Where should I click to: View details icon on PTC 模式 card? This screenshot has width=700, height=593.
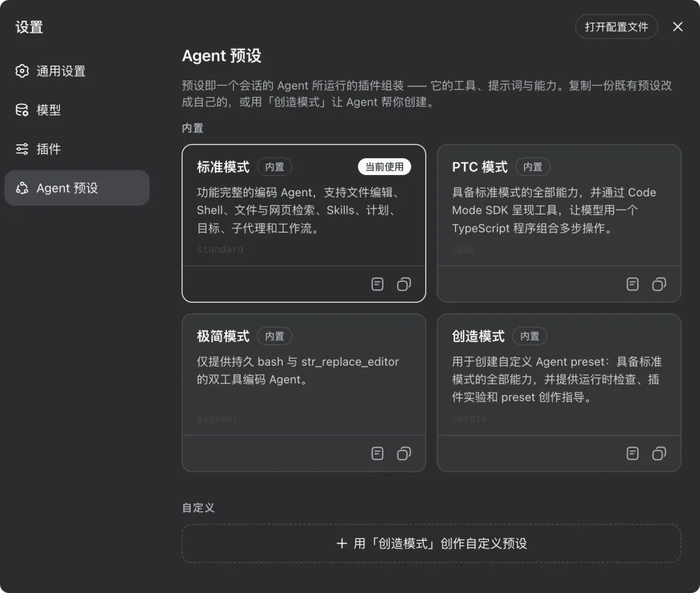click(x=633, y=284)
